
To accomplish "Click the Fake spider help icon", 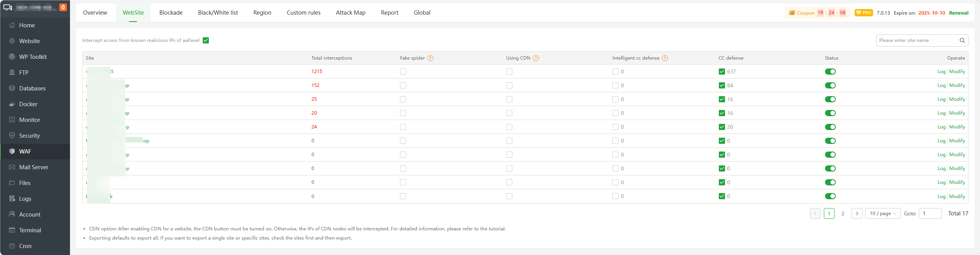I will pos(430,58).
